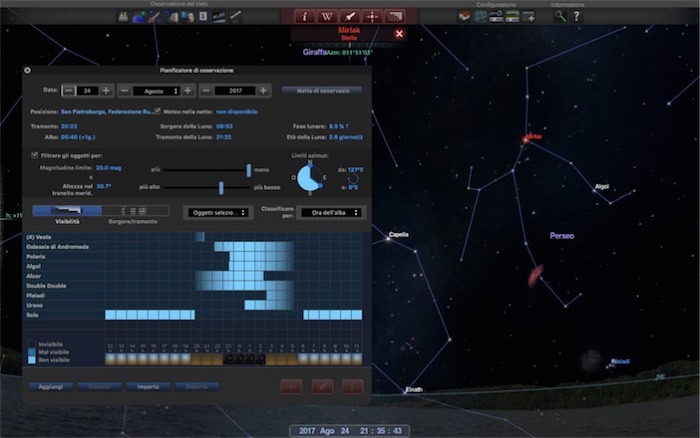Select the (4) Vesta row
This screenshot has width=700, height=438.
(193, 237)
